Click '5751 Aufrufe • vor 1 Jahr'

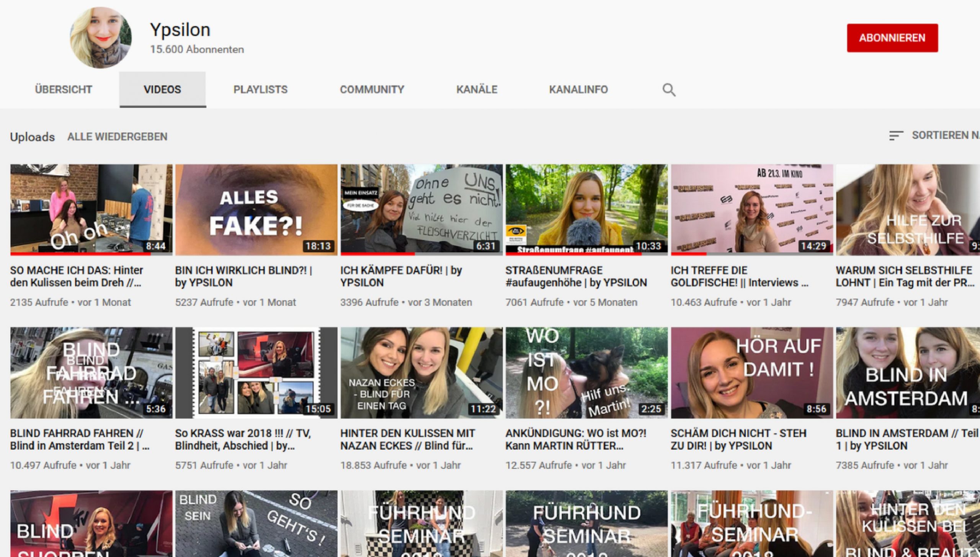[x=231, y=466]
